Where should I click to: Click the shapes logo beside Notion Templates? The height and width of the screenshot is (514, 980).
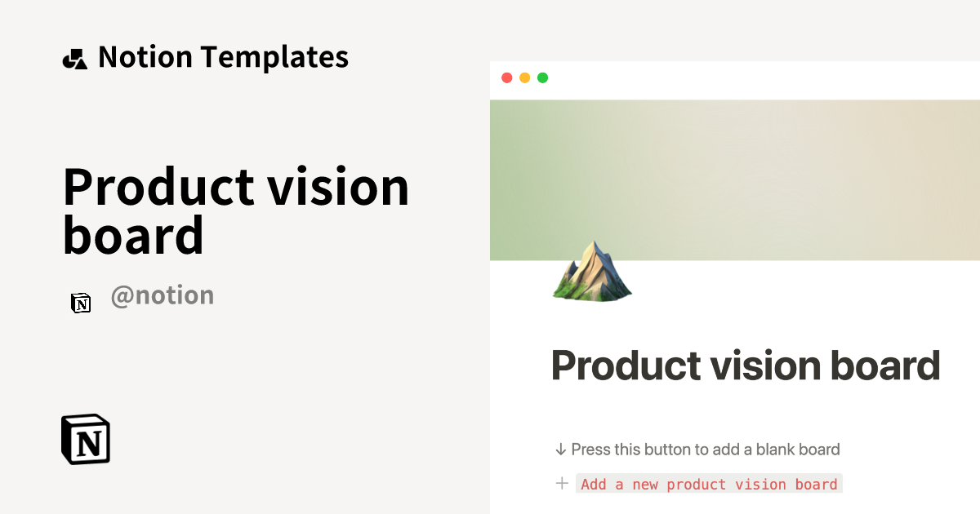coord(74,57)
